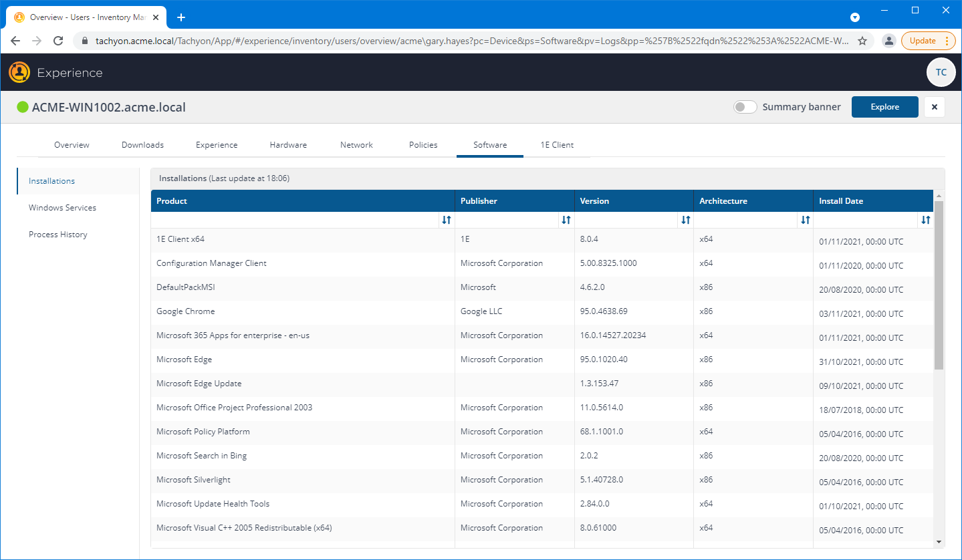Sort the Version column
This screenshot has height=560, width=962.
pyautogui.click(x=685, y=220)
